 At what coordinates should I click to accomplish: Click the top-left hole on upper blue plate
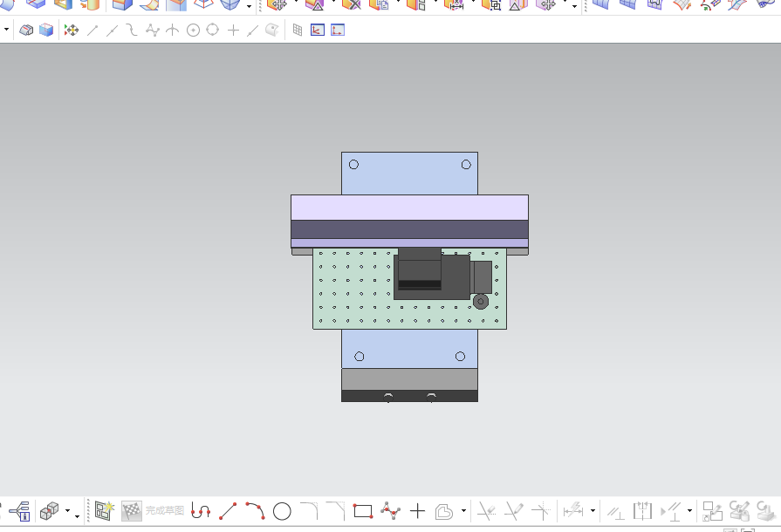pyautogui.click(x=353, y=164)
